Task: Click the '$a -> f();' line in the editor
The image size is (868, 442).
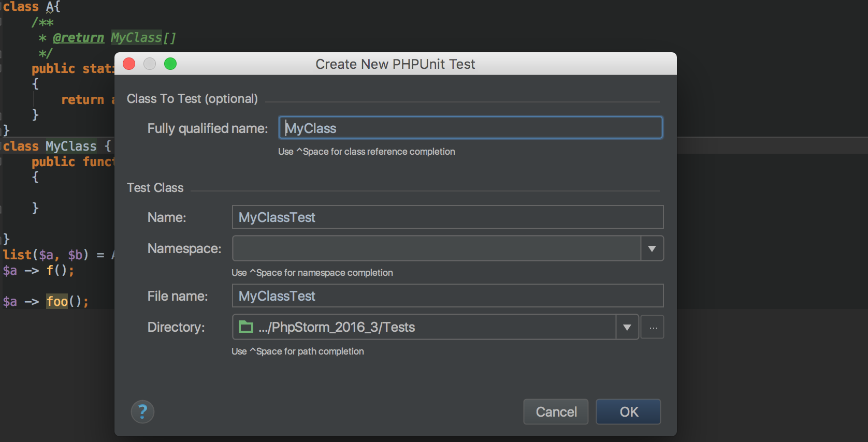Action: pos(38,270)
